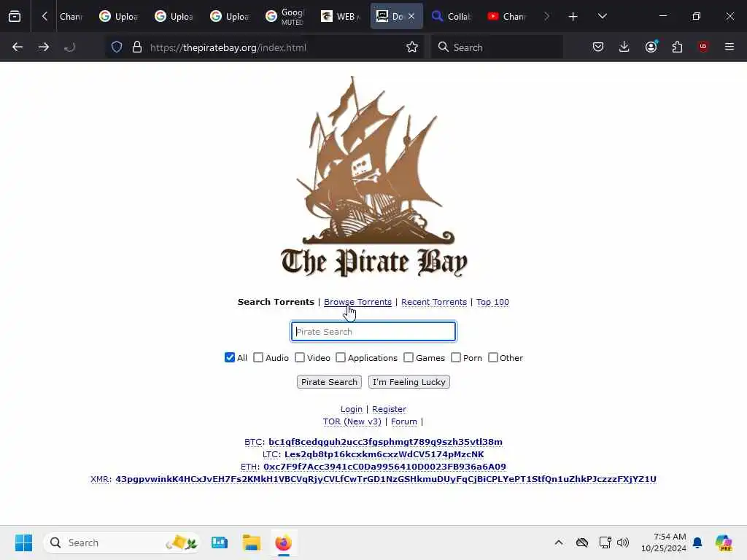Viewport: 747px width, 560px height.
Task: Switch to the YouTube Chan tab
Action: [506, 17]
